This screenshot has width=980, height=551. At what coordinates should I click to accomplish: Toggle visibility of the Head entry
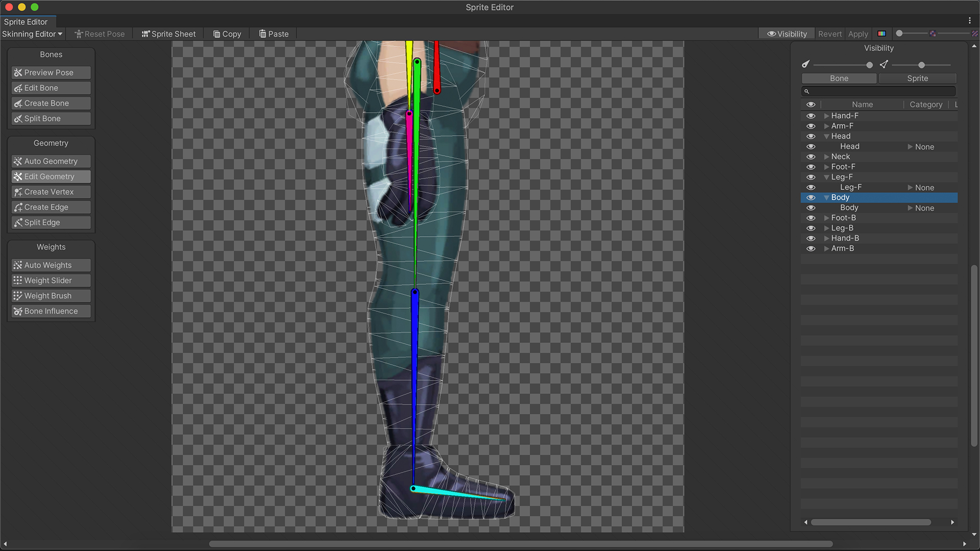pos(811,136)
